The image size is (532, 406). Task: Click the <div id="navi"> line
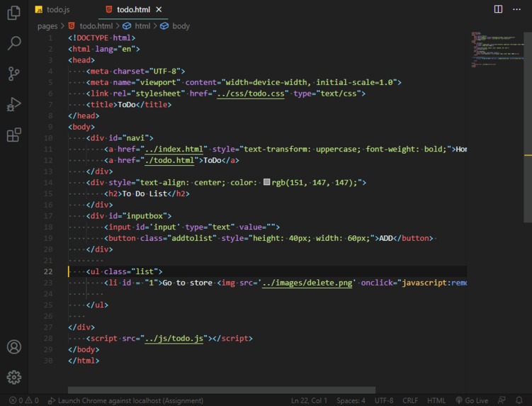(120, 138)
